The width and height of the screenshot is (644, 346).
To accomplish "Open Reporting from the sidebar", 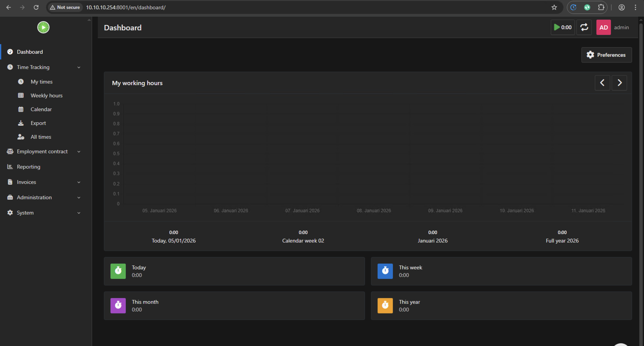I will pos(28,167).
